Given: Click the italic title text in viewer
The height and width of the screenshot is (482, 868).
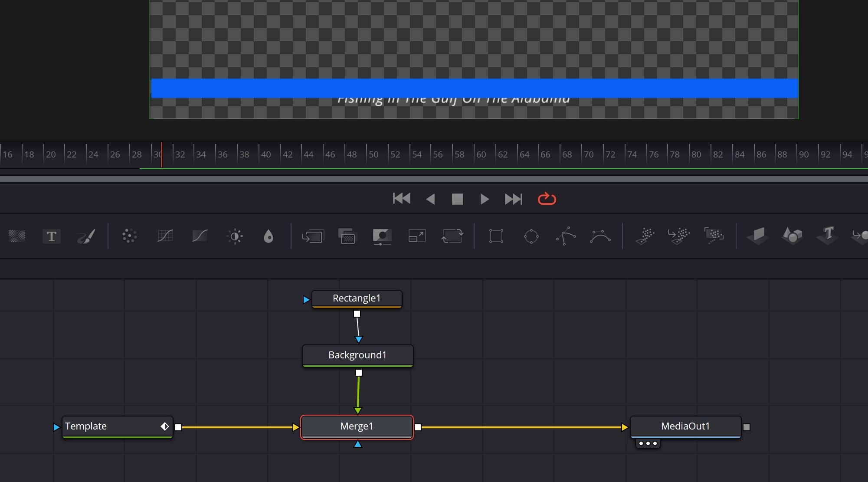Looking at the screenshot, I should tap(454, 101).
